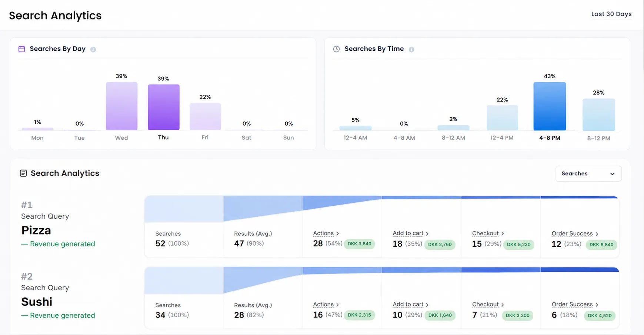
Task: Click the DKK 6,840 badge for Pizza
Action: tap(601, 245)
